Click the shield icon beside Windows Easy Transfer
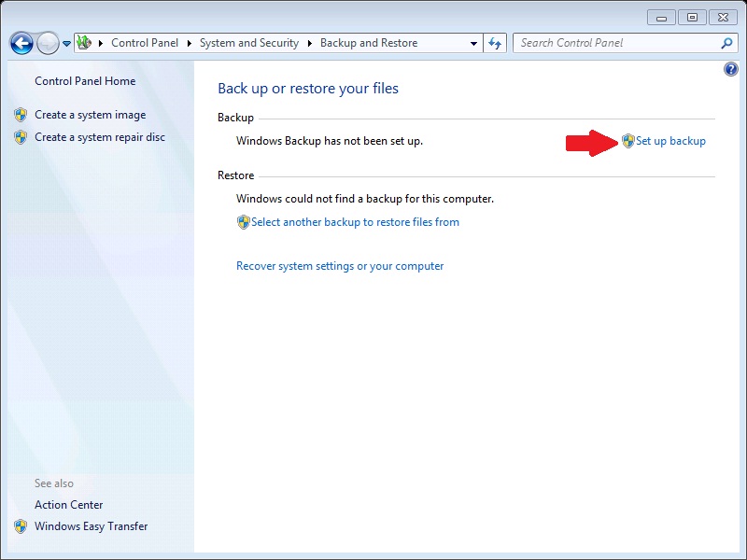The image size is (747, 560). [x=21, y=526]
